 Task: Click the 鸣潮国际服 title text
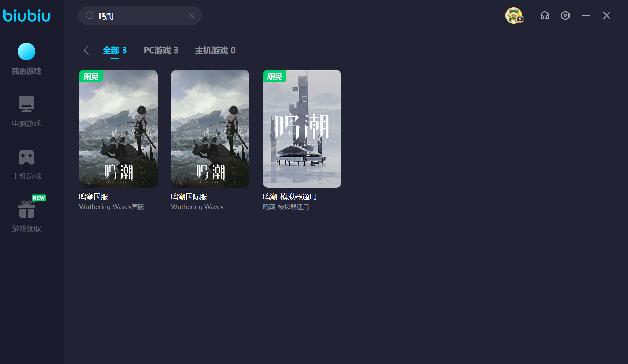tap(189, 197)
